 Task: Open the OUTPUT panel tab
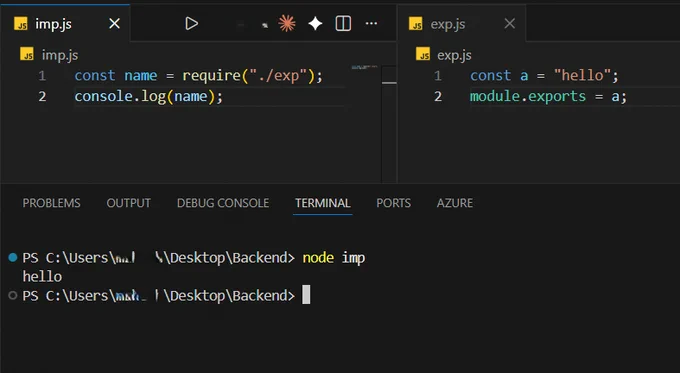click(x=129, y=203)
